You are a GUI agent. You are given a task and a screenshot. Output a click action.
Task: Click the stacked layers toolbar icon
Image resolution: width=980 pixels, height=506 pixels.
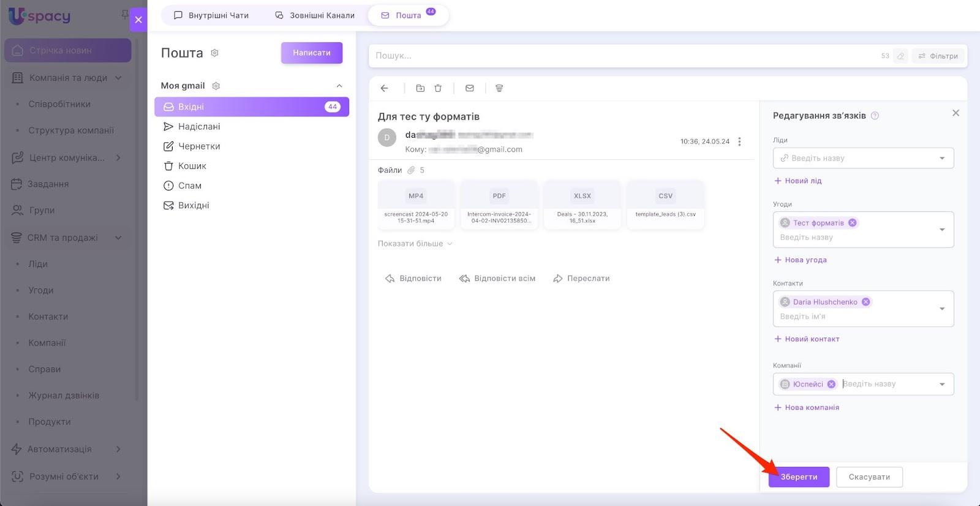pyautogui.click(x=499, y=88)
